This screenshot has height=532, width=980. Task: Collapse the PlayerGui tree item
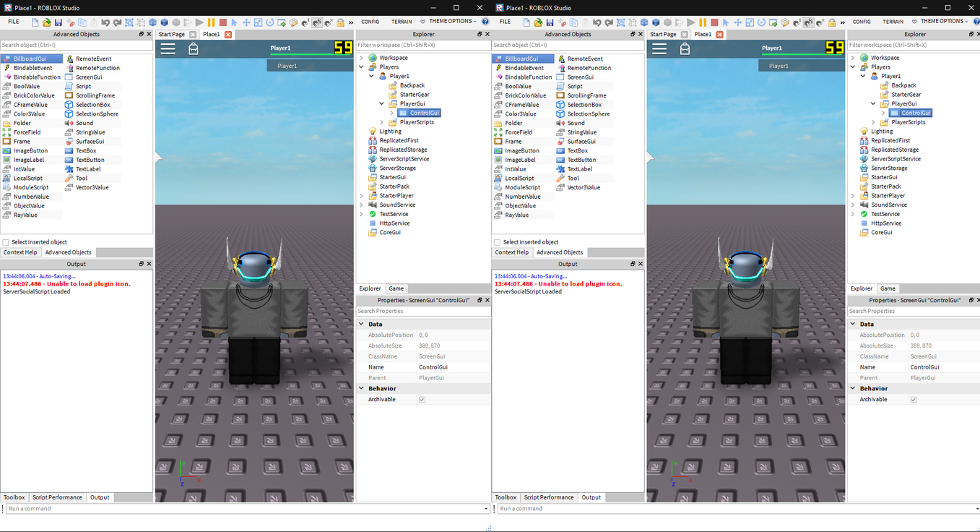coord(381,104)
